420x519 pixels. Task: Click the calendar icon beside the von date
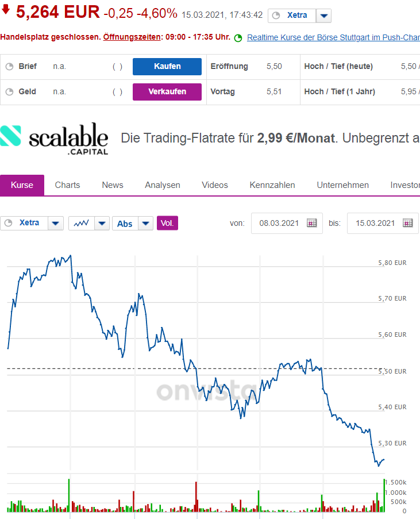[312, 223]
